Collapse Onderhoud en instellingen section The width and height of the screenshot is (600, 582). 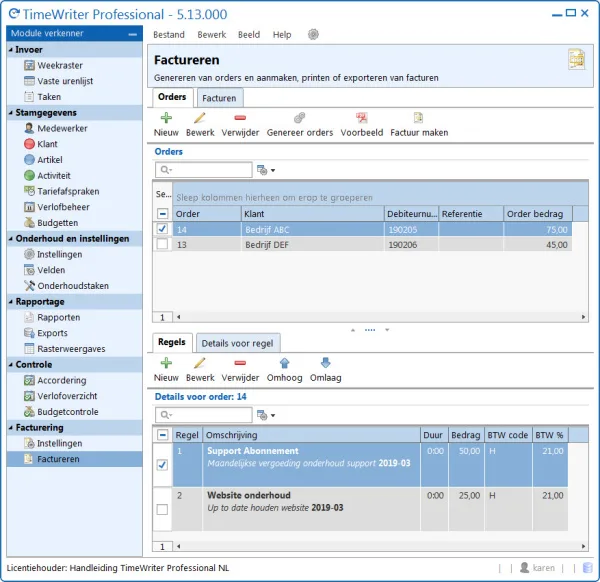11,239
